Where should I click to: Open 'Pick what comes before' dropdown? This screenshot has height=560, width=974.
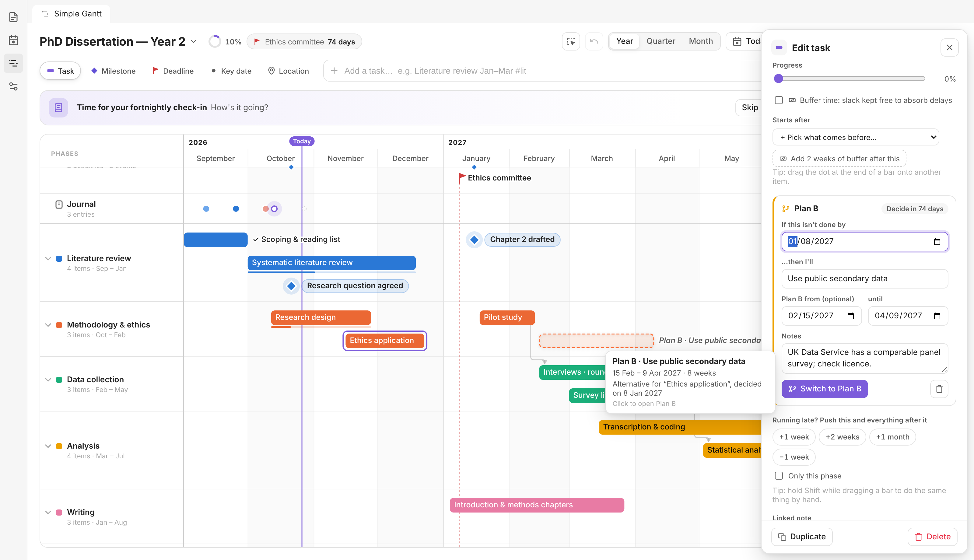point(856,137)
